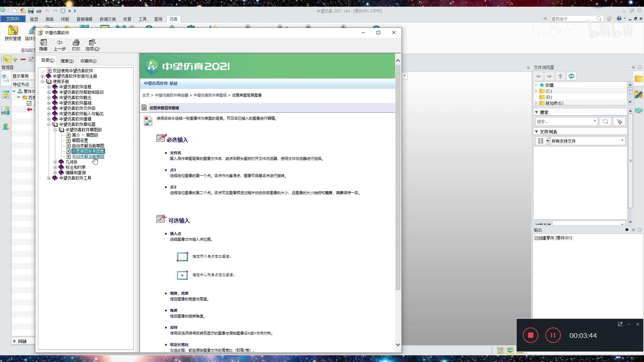Click the up-folder arrow in file browser
Image resolution: width=644 pixels, height=362 pixels.
coord(560,76)
